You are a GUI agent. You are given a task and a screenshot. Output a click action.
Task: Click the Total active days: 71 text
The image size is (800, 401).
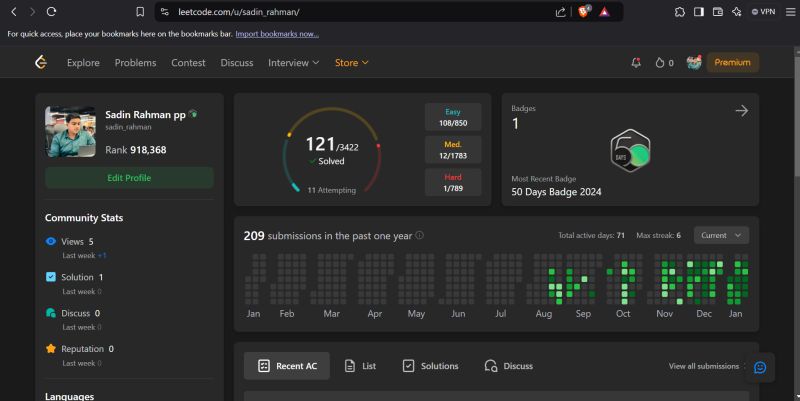coord(591,235)
